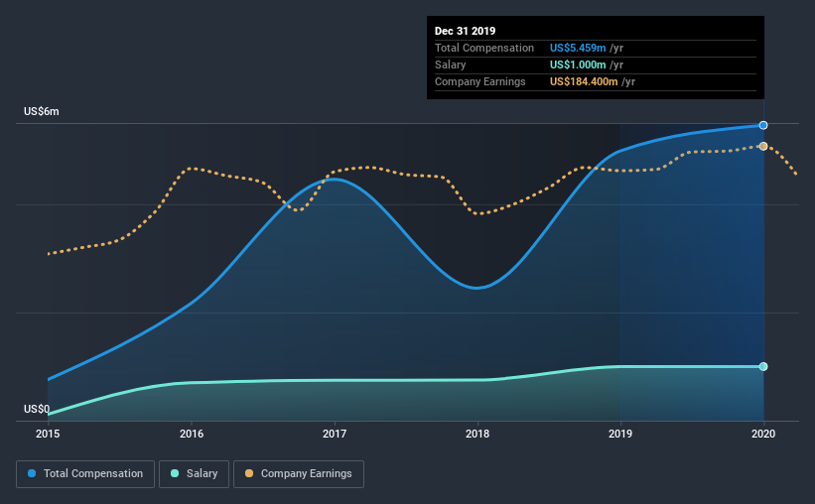This screenshot has width=815, height=504.
Task: Click the US$0 y-axis label
Action: (x=37, y=410)
